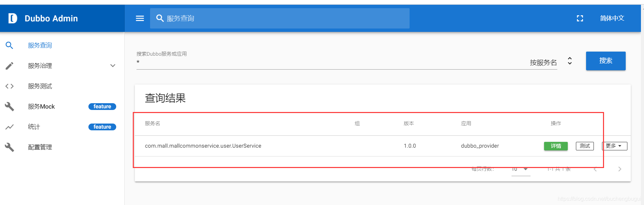Click the Dubbo Admin logo icon
This screenshot has width=644, height=205.
click(x=13, y=18)
